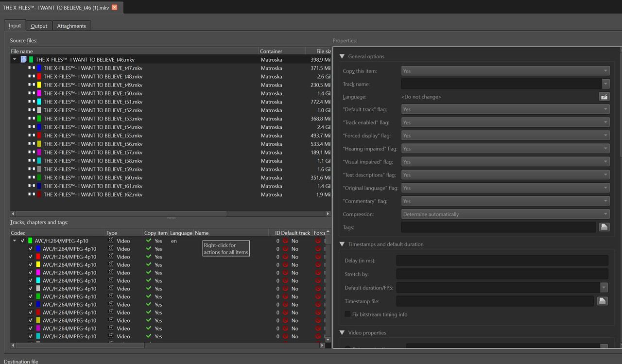Viewport: 622px width, 364px height.
Task: Switch to the Input tab
Action: click(x=15, y=26)
